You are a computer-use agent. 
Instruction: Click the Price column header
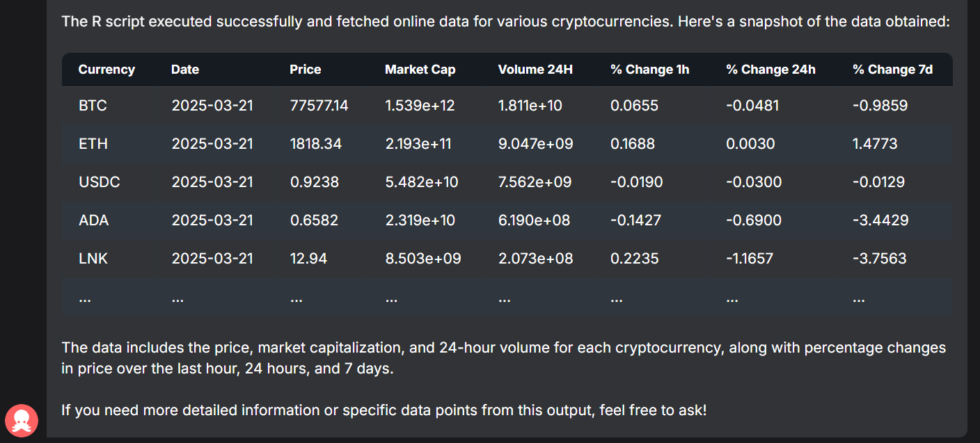click(x=306, y=70)
